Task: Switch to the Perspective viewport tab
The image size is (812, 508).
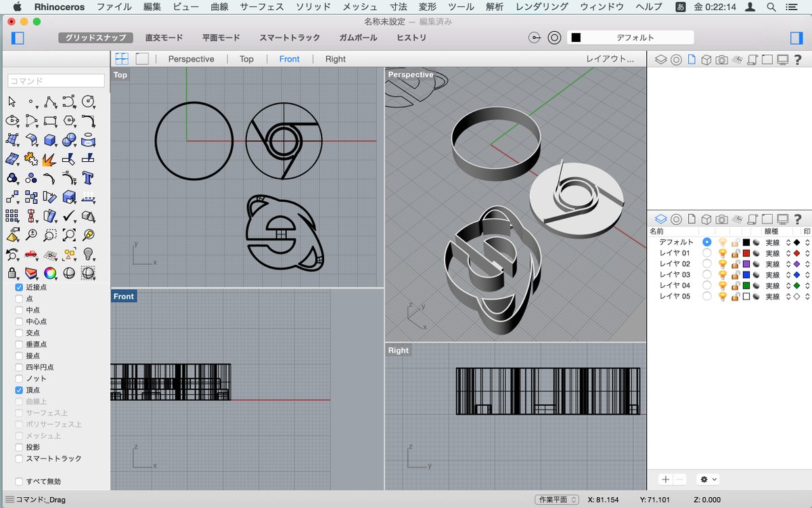Action: 191,59
